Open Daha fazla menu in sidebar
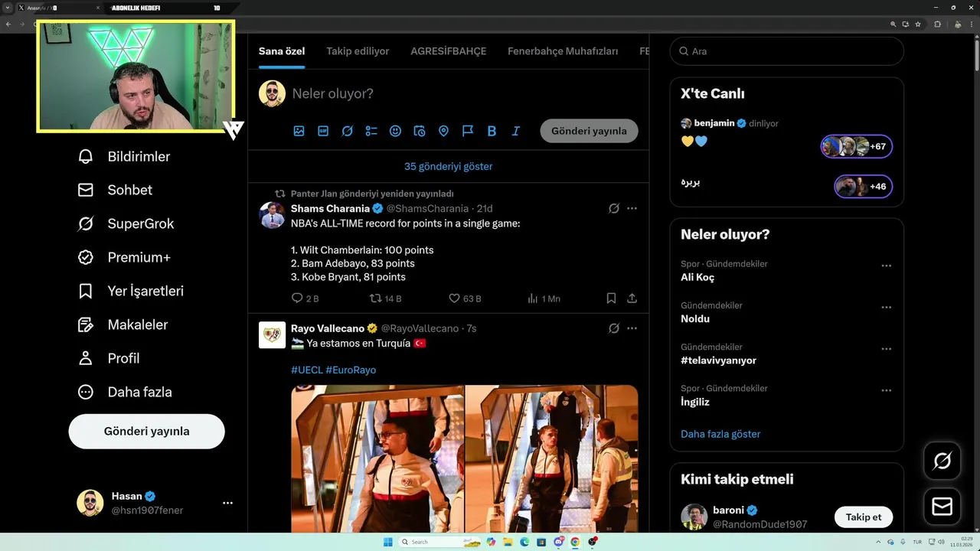980x551 pixels. 125,392
